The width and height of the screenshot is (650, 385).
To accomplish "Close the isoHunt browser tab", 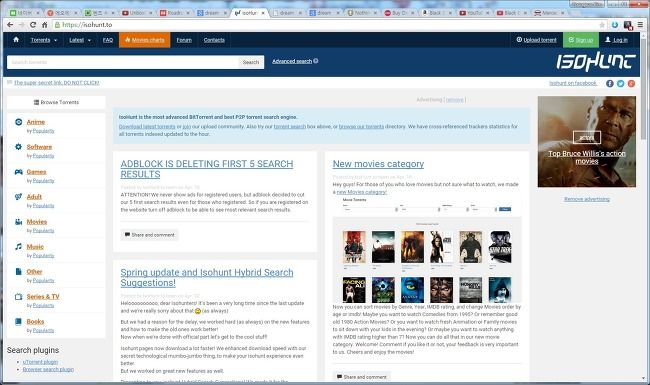I will [263, 13].
